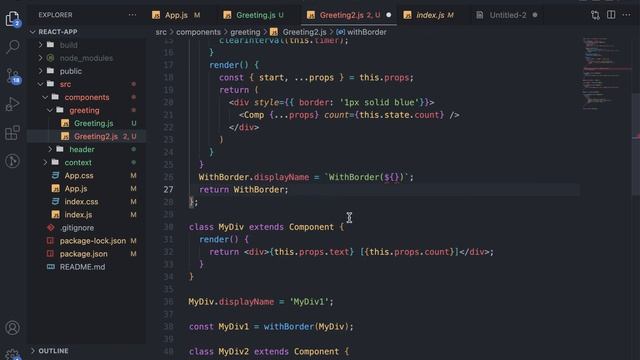Open Source Control view with 18 badge
The width and height of the screenshot is (640, 360).
(13, 76)
